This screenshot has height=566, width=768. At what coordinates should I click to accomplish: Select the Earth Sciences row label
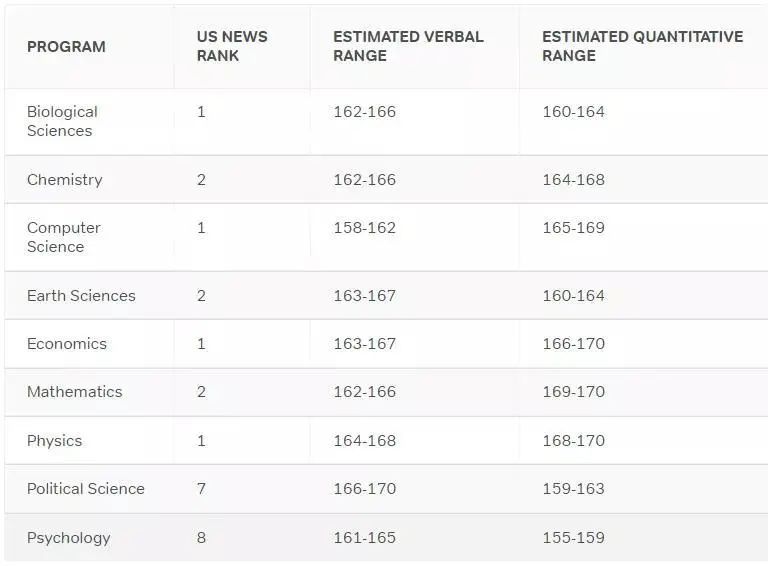[x=81, y=296]
